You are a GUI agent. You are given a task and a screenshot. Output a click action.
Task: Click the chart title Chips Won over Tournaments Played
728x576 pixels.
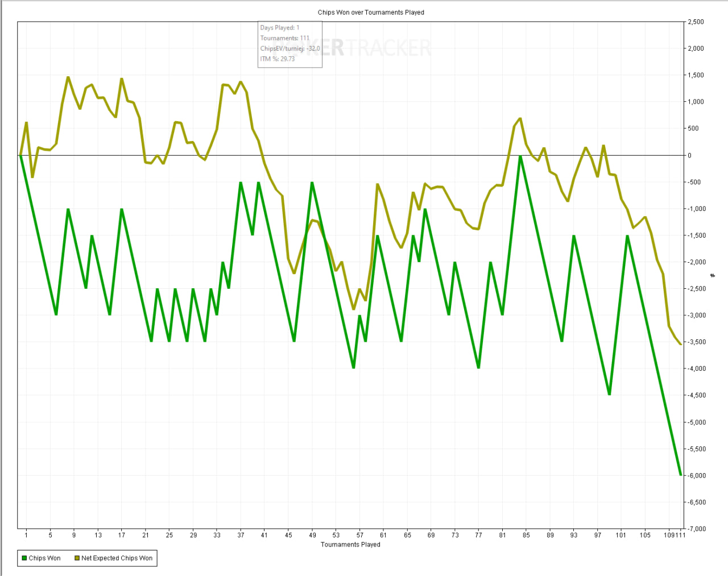371,13
